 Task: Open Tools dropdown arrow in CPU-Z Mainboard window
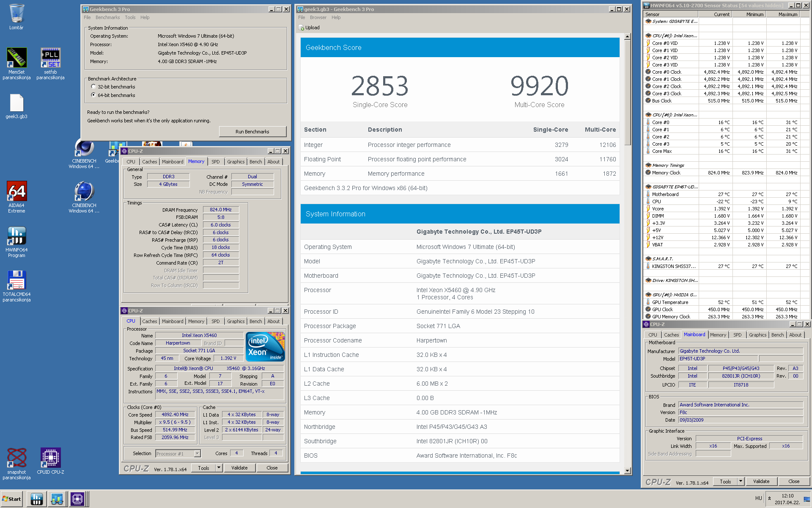click(741, 481)
